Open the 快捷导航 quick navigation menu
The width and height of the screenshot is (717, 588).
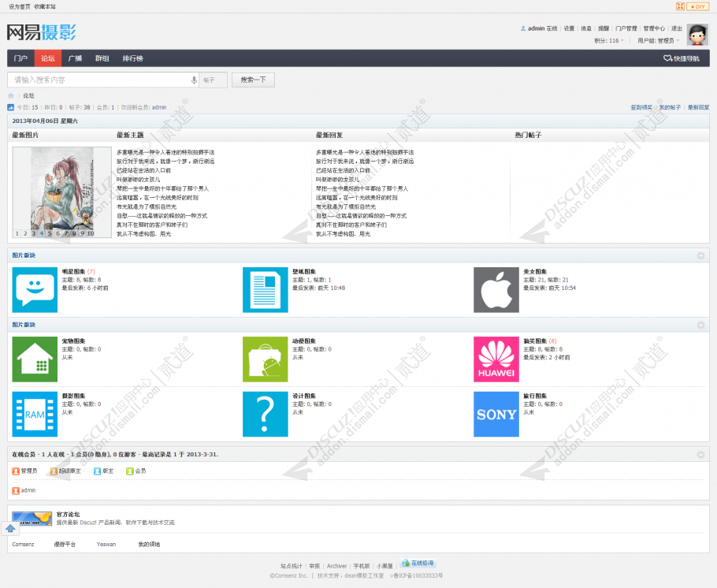coord(682,58)
